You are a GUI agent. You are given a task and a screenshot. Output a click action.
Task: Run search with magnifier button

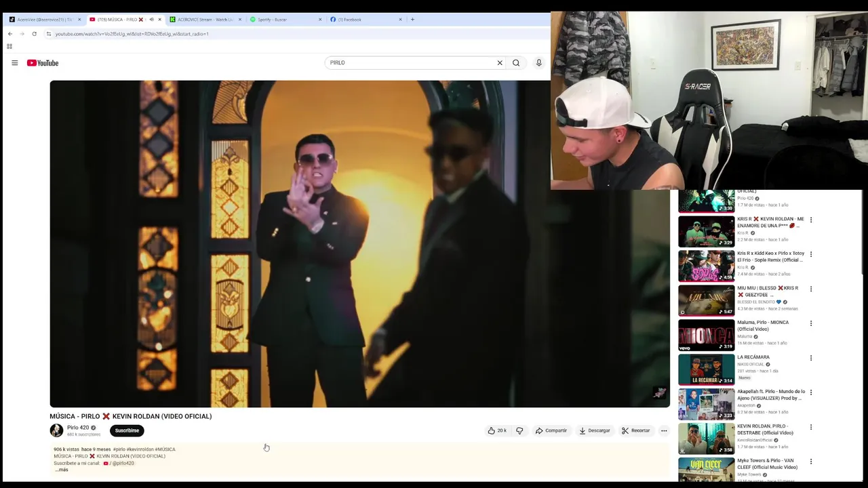coord(516,63)
